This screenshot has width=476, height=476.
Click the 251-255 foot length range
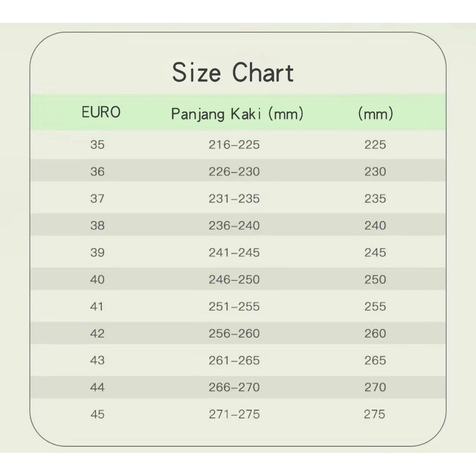click(x=234, y=307)
